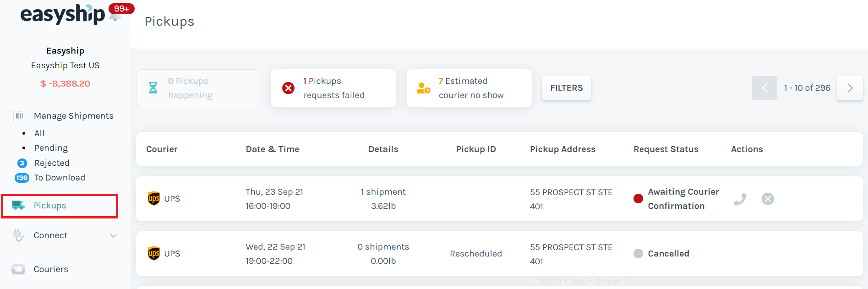Click the Manage Shipments barcode icon

tap(19, 116)
